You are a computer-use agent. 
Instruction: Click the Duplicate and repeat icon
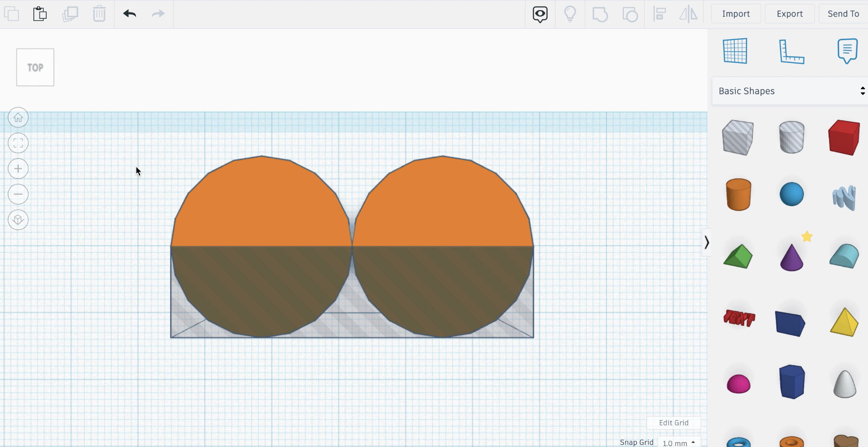tap(70, 14)
